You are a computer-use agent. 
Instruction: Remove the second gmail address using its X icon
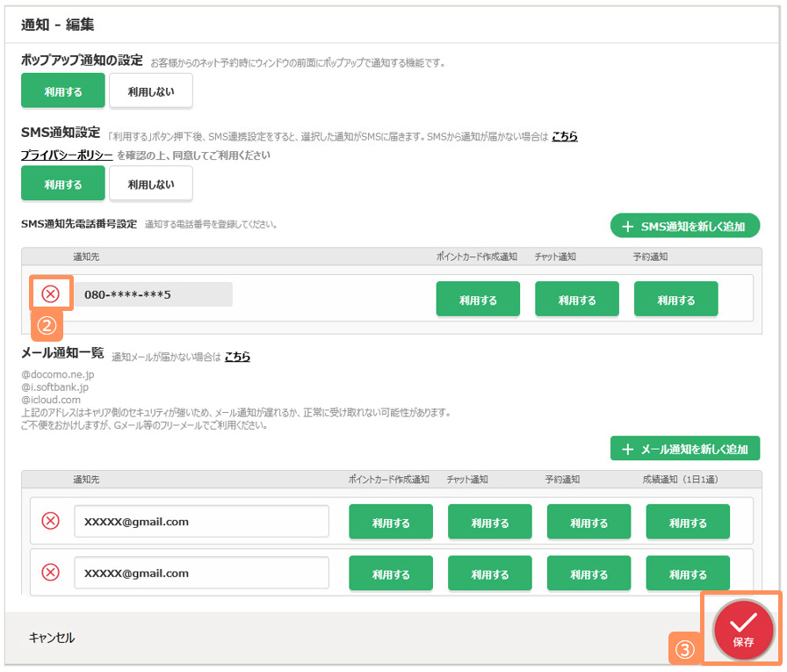click(51, 573)
